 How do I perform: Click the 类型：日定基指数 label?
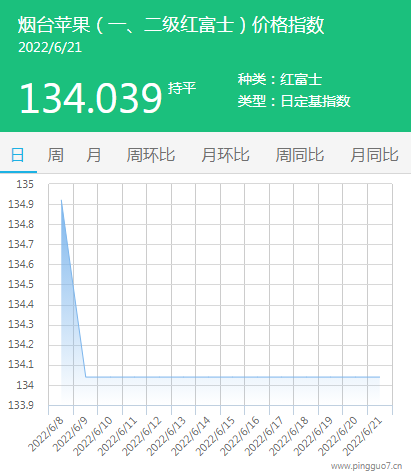pyautogui.click(x=294, y=101)
